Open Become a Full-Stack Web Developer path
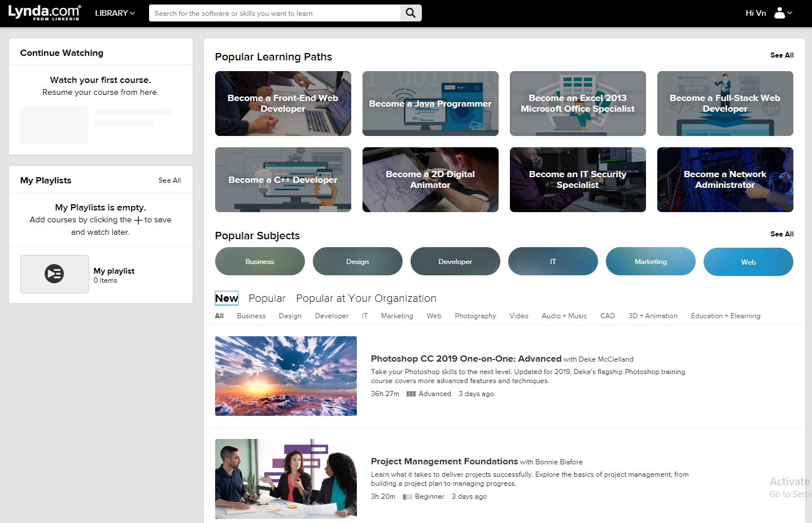Viewport: 812px width, 523px height. 725,103
